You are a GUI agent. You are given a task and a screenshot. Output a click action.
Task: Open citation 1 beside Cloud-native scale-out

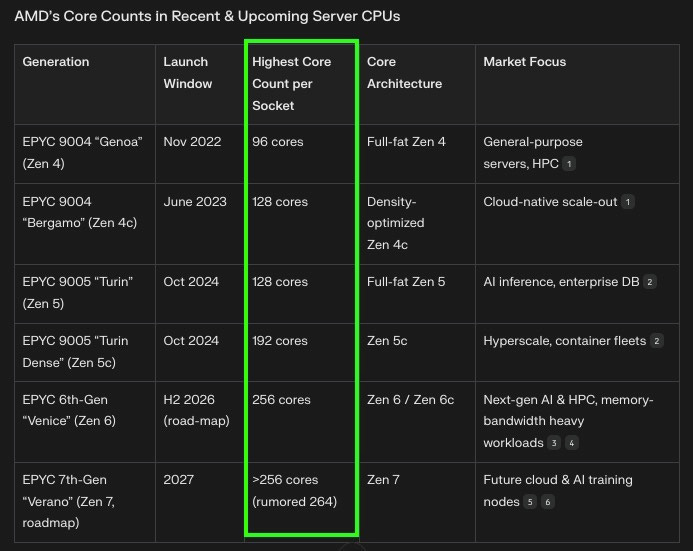point(628,202)
